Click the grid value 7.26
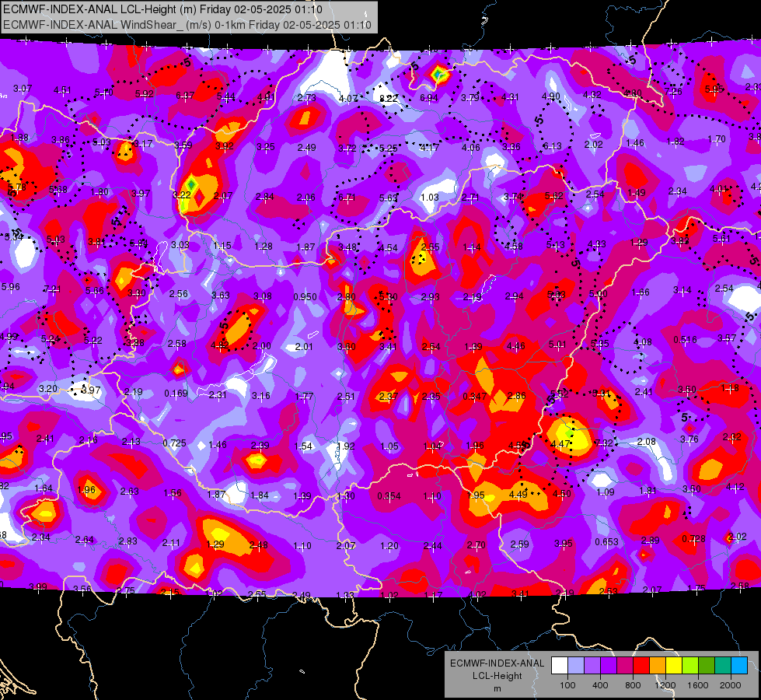This screenshot has height=700, width=761. pyautogui.click(x=673, y=91)
